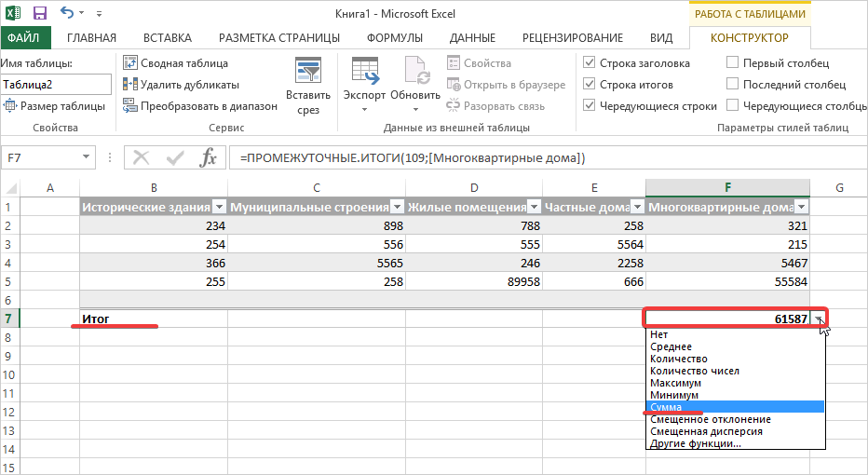The width and height of the screenshot is (868, 475).
Task: Expand the Name Box dropdown arrow
Action: pyautogui.click(x=87, y=158)
